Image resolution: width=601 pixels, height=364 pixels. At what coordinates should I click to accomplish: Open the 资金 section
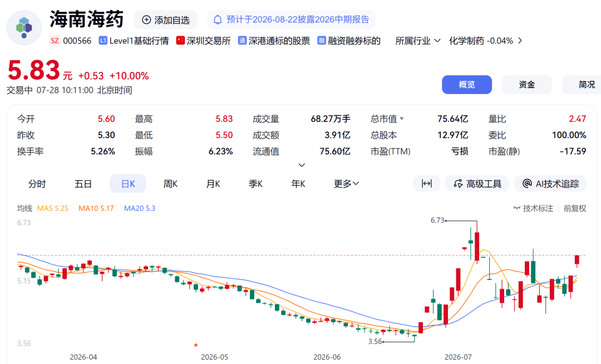click(x=526, y=85)
